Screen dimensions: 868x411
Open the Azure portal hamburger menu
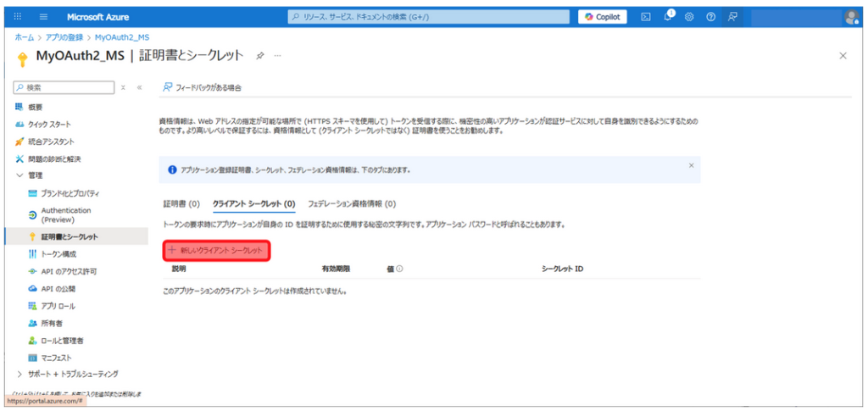point(44,17)
